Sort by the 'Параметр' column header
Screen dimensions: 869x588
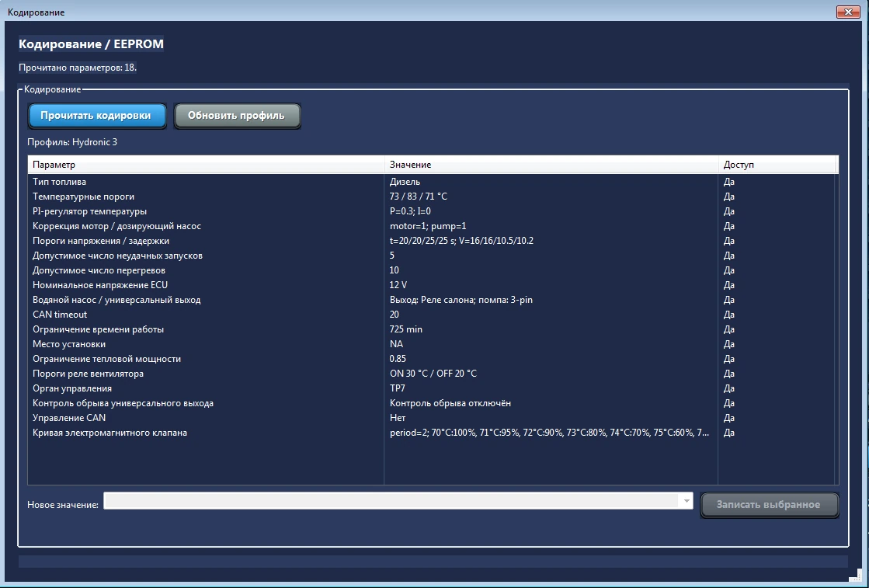pyautogui.click(x=206, y=165)
